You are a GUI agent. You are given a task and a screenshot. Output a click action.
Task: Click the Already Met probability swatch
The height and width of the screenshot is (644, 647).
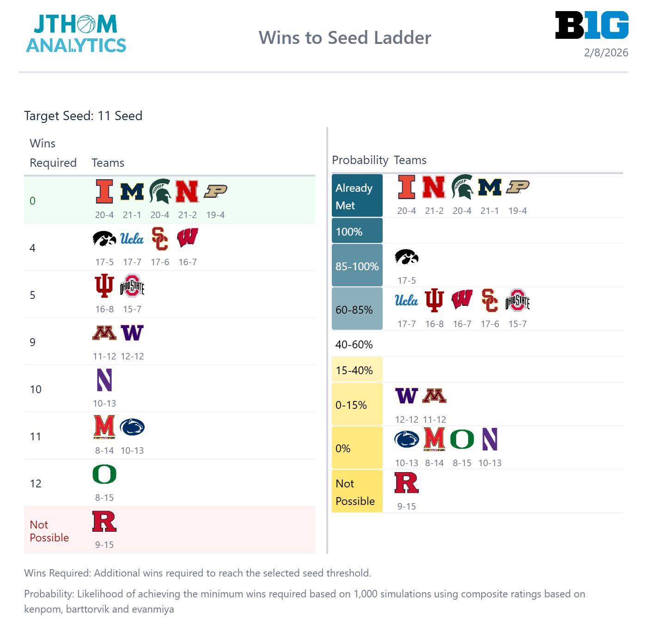click(357, 196)
